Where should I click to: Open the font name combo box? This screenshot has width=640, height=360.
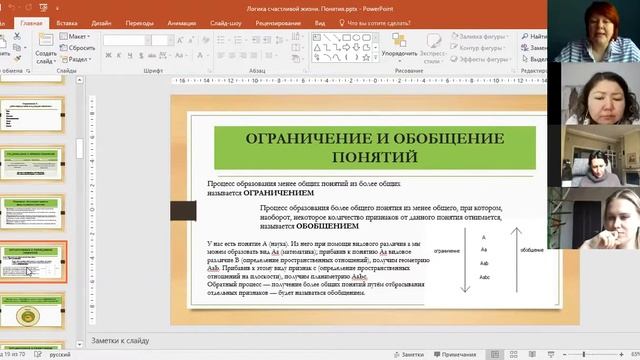[x=127, y=40]
